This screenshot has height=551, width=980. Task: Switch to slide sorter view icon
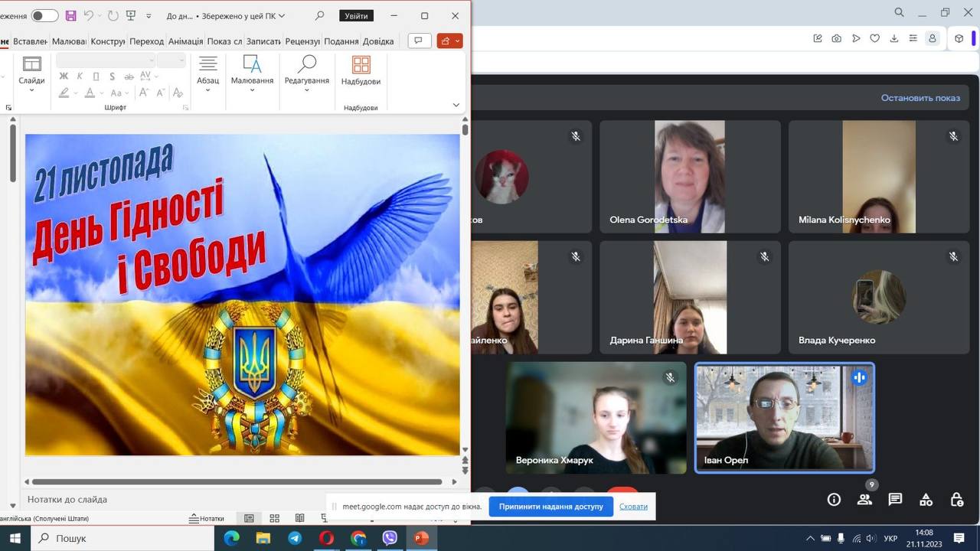point(274,518)
